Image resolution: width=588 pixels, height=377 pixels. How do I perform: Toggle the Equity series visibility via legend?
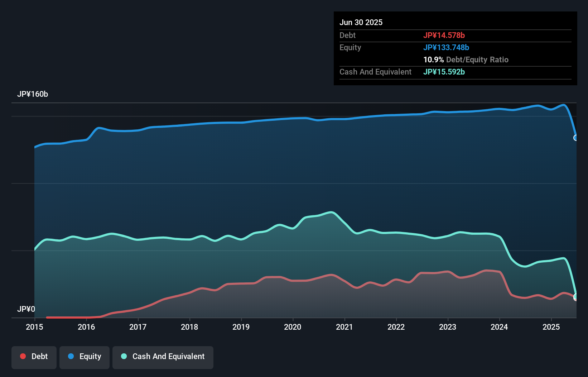tap(84, 357)
